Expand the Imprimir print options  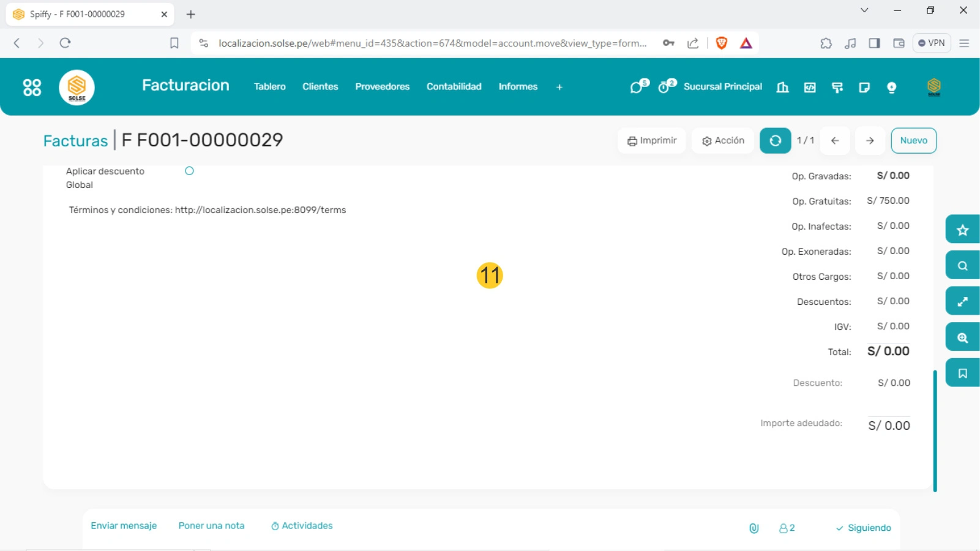click(652, 141)
